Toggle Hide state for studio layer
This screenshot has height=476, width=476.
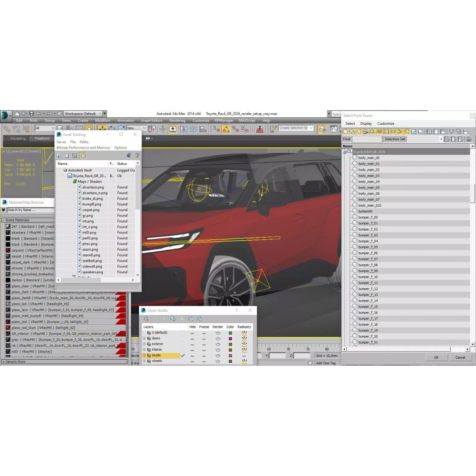tap(192, 356)
